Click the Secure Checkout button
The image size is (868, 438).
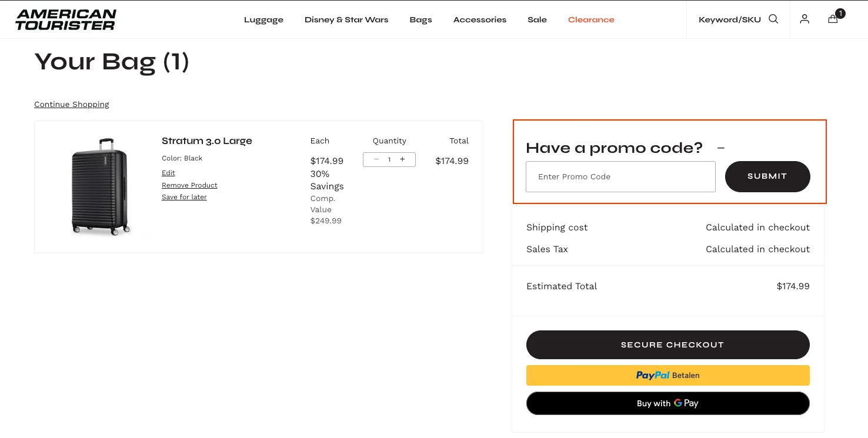(668, 345)
